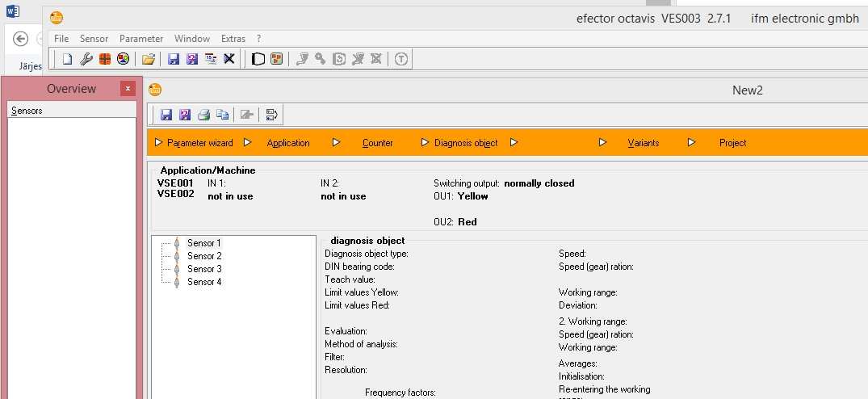
Task: Click the 'Frequency factors:' label
Action: pyautogui.click(x=400, y=393)
